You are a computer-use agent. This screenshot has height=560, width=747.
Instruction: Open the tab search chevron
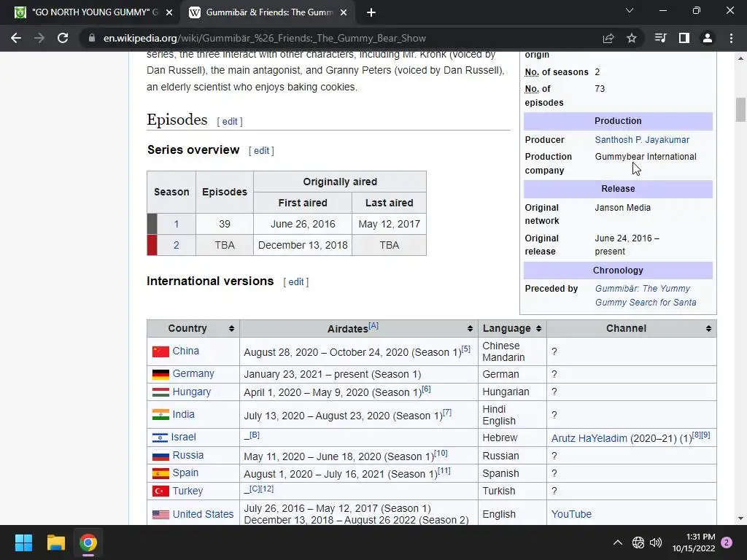click(x=630, y=10)
